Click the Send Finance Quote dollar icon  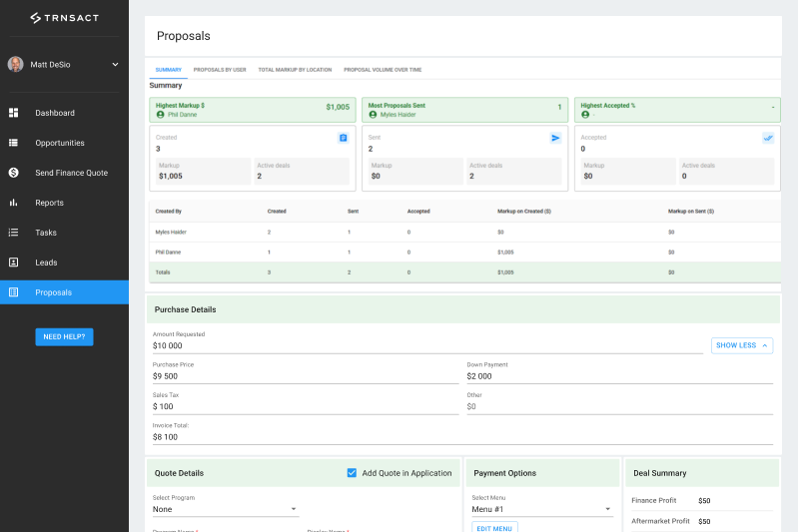click(x=14, y=173)
